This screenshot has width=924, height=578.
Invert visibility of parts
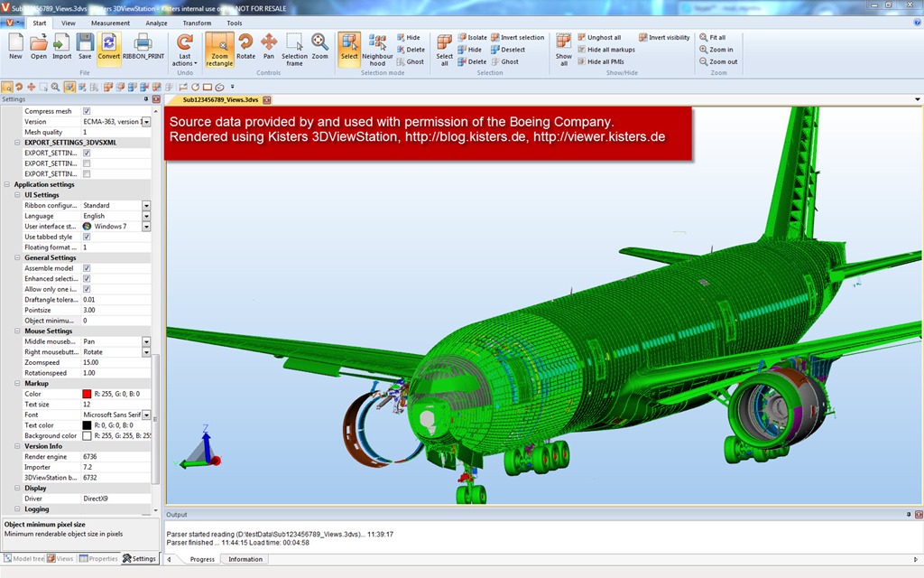point(664,37)
